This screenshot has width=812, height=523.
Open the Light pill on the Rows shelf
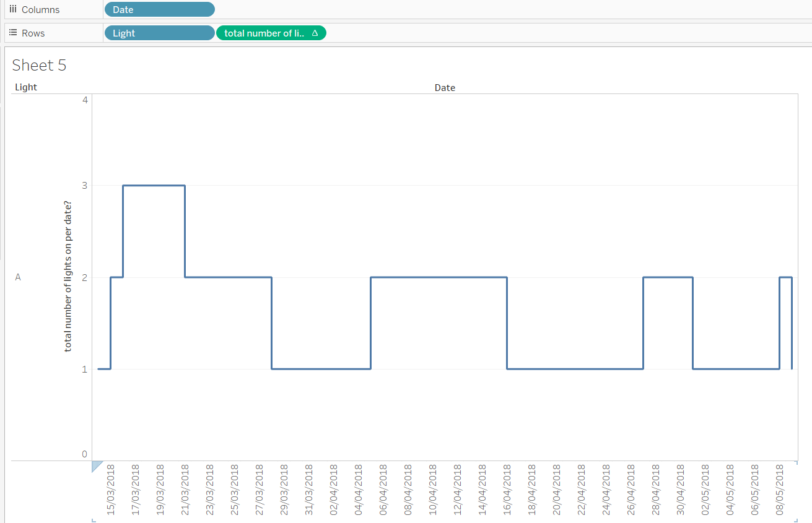(x=159, y=32)
